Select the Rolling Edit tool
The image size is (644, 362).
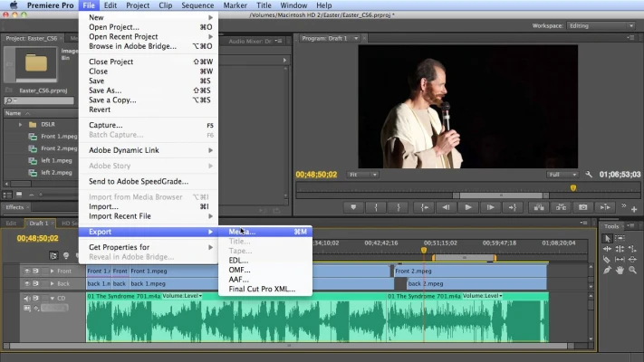pos(620,249)
